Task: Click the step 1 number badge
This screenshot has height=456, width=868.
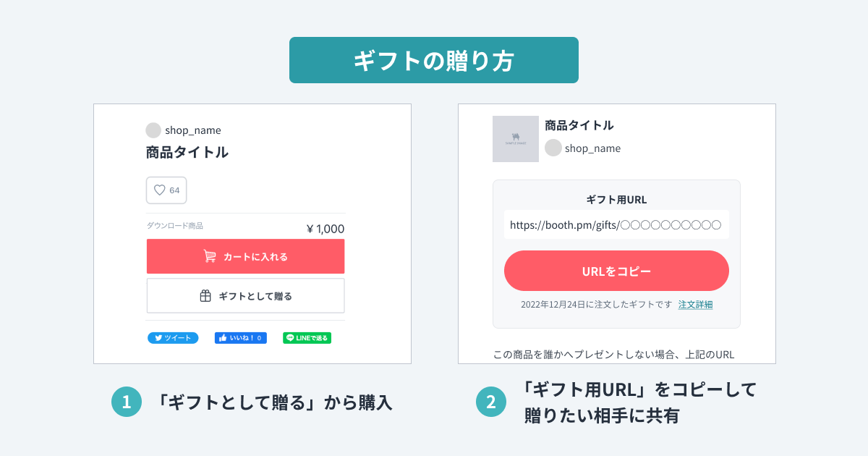Action: [x=127, y=402]
